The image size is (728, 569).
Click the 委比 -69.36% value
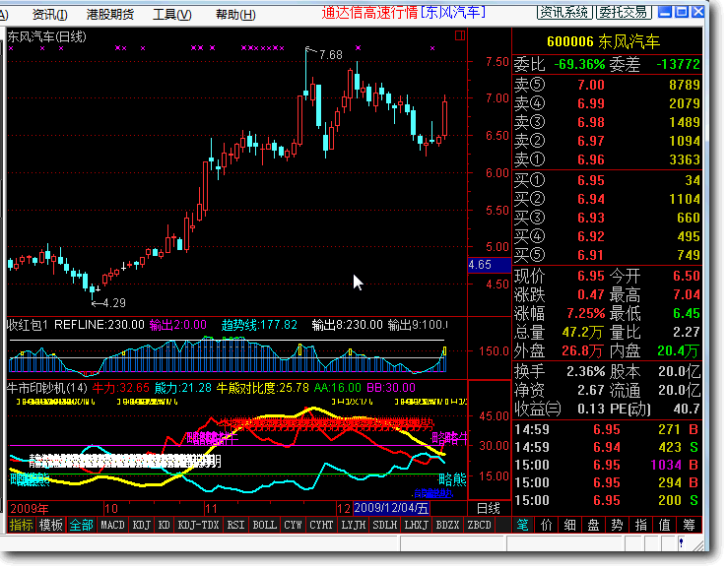579,64
